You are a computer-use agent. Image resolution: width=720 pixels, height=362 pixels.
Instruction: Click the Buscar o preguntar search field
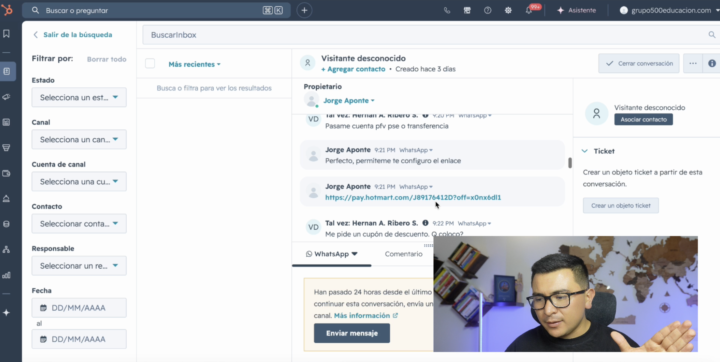(x=156, y=10)
